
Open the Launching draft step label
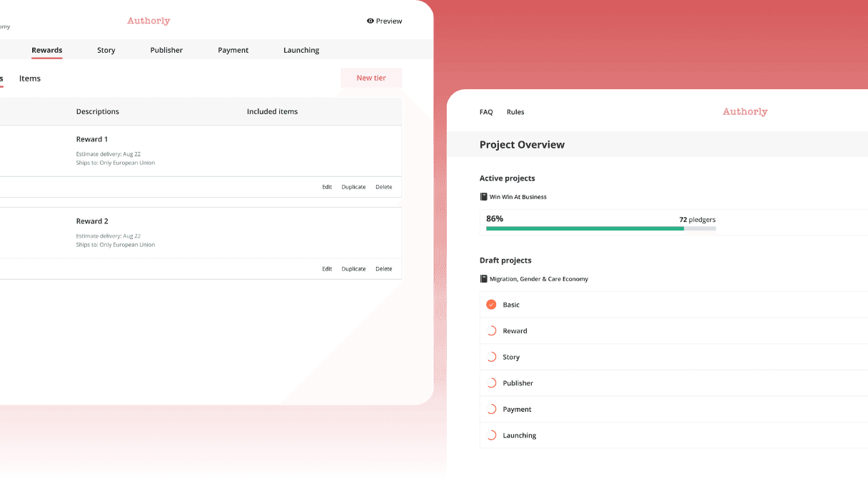point(519,435)
